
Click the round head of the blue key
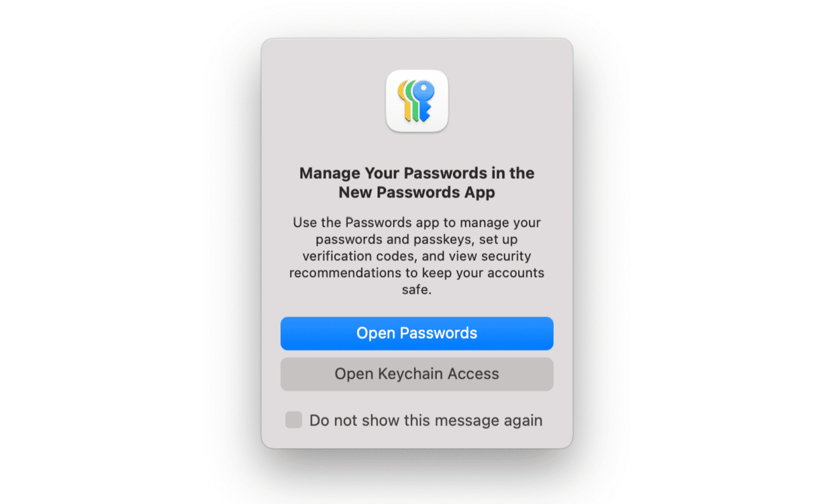point(424,91)
